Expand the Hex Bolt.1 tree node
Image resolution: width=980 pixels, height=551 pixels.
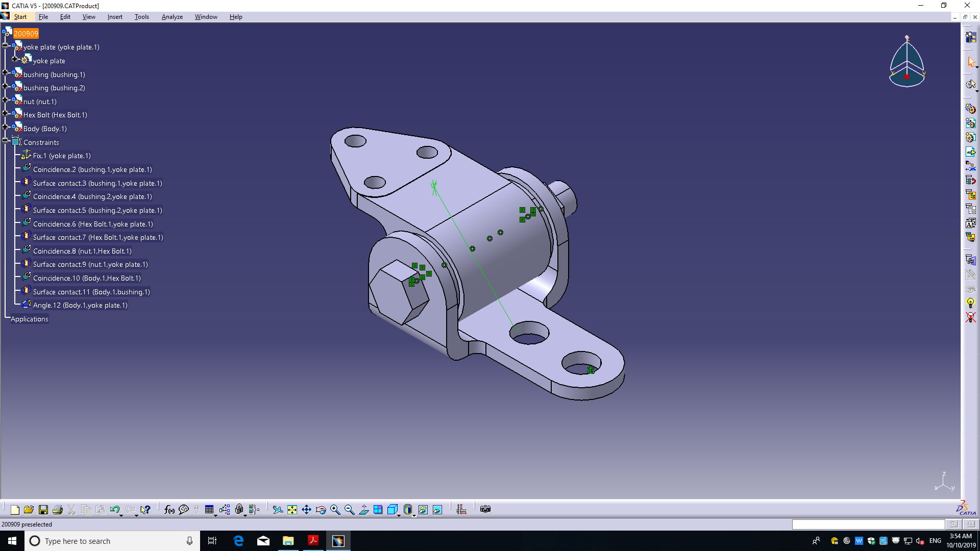tap(5, 113)
